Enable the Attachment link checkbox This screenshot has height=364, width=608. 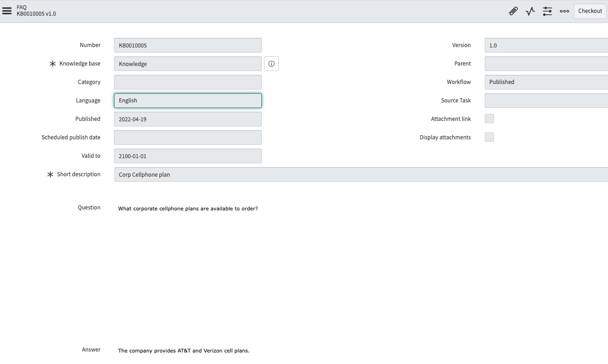pos(489,119)
